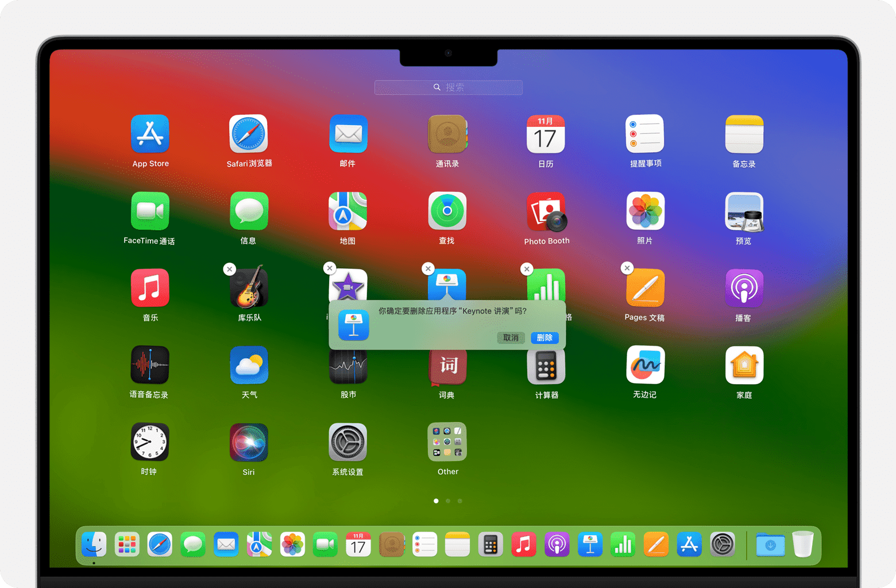The height and width of the screenshot is (588, 896).
Task: Click the 搜索 search field
Action: 449,87
